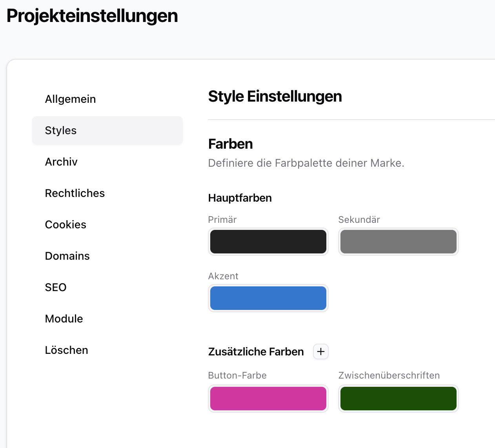Navigate to SEO settings
Image resolution: width=495 pixels, height=448 pixels.
coord(56,287)
